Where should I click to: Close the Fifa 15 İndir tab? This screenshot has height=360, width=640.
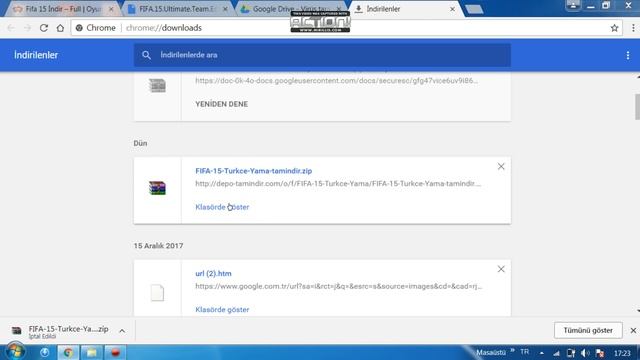coord(111,9)
